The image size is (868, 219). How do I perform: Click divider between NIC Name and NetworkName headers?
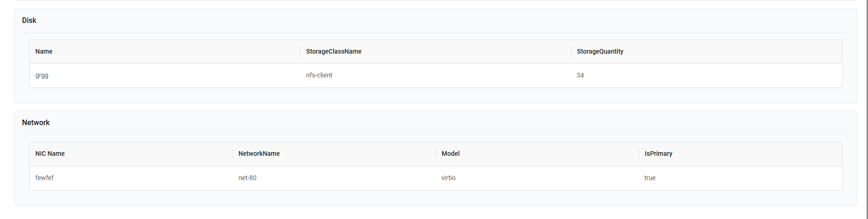coord(233,153)
